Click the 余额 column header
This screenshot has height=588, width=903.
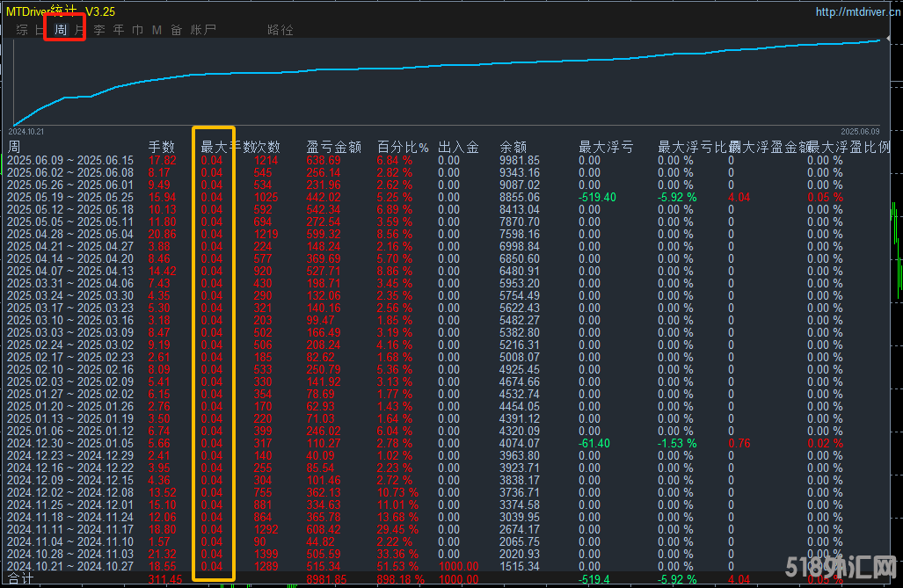point(513,147)
